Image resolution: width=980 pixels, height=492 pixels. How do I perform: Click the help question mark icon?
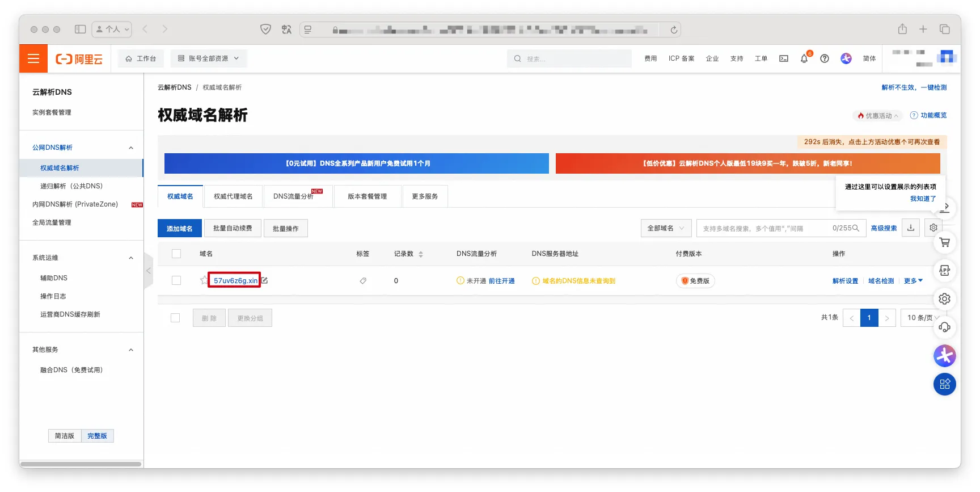(x=825, y=58)
